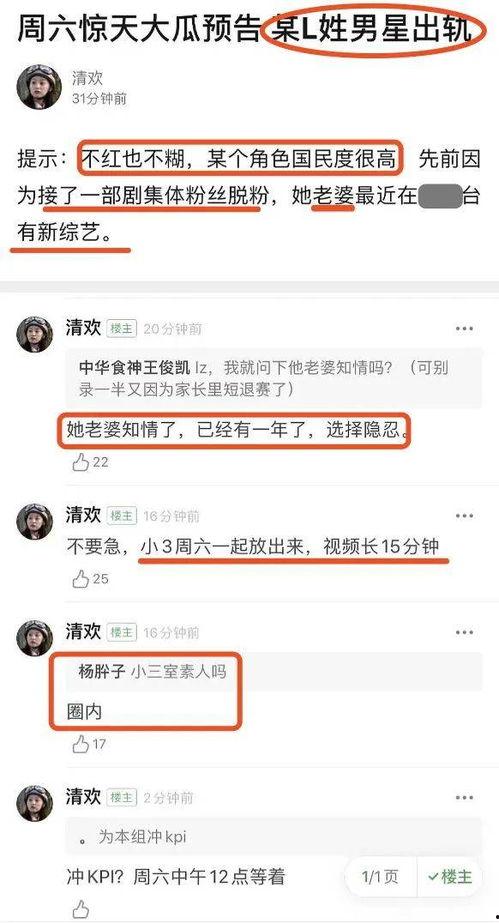The width and height of the screenshot is (499, 923).
Task: Tap the 楼主 badge on first reply
Action: (x=122, y=328)
